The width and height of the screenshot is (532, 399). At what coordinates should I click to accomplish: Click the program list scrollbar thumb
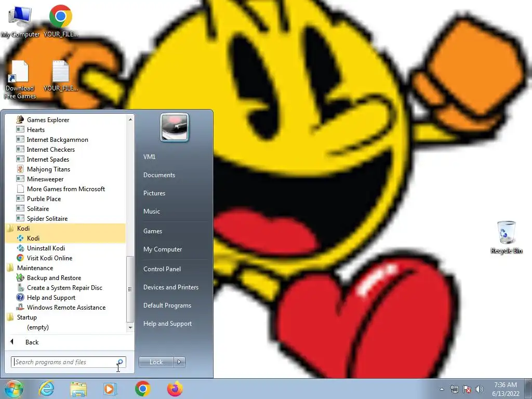tap(129, 289)
